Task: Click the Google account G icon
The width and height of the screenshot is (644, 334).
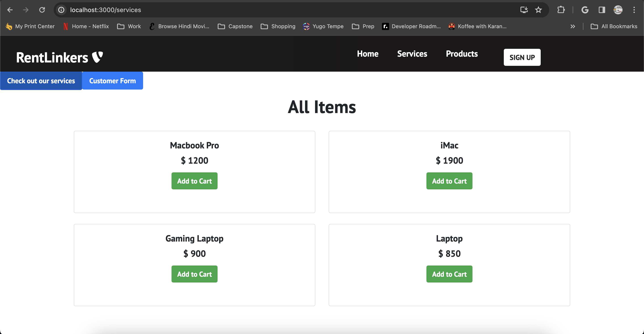Action: pos(585,10)
